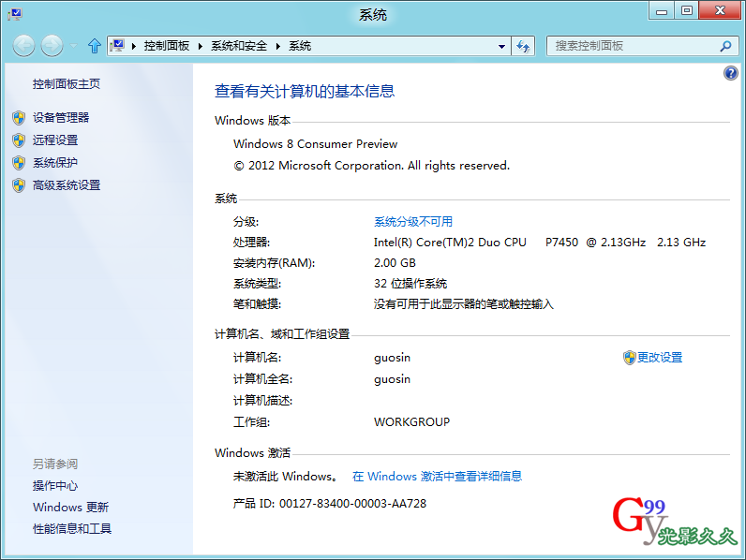The width and height of the screenshot is (746, 560).
Task: Click the system icon in the title bar
Action: [15, 14]
